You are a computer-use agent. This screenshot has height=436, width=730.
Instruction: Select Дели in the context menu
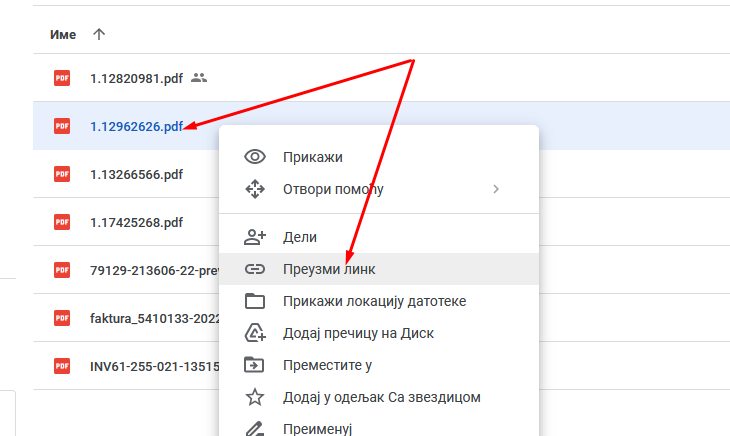tap(300, 237)
